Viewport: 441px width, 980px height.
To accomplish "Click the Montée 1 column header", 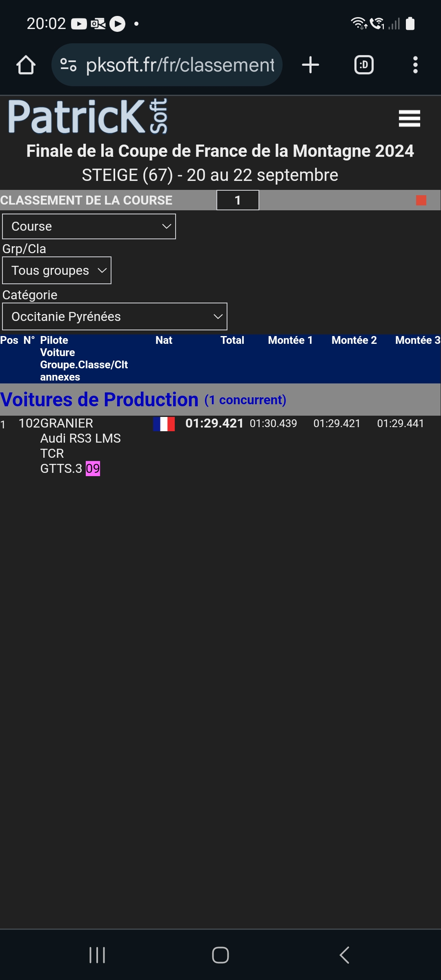I will click(290, 340).
